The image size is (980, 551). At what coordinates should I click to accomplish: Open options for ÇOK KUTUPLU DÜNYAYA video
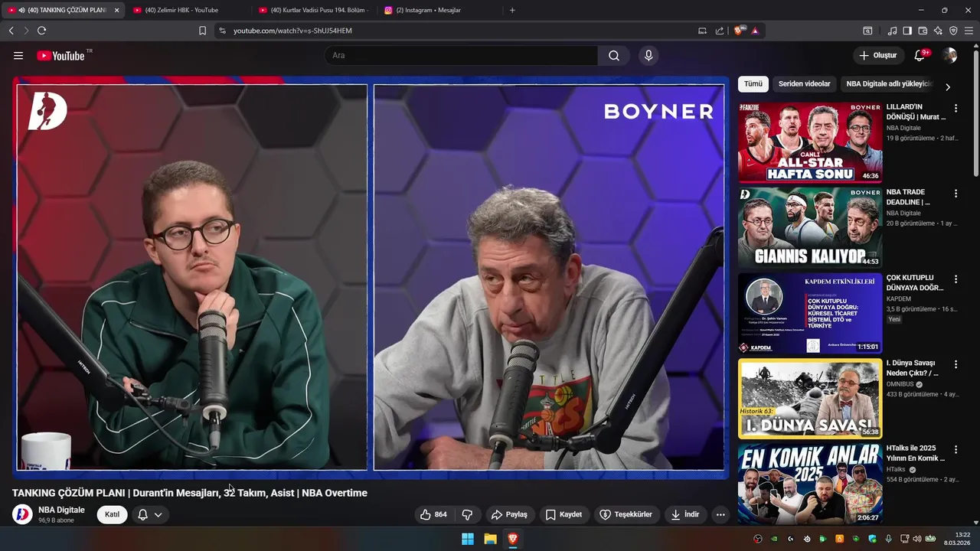(955, 279)
